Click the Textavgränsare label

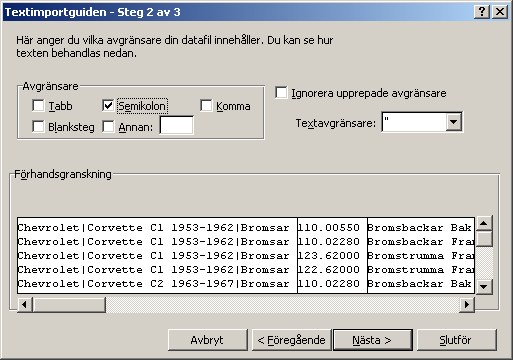click(x=336, y=123)
